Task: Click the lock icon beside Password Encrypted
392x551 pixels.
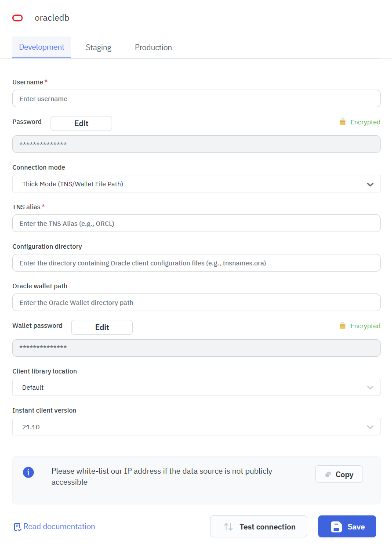Action: point(342,122)
